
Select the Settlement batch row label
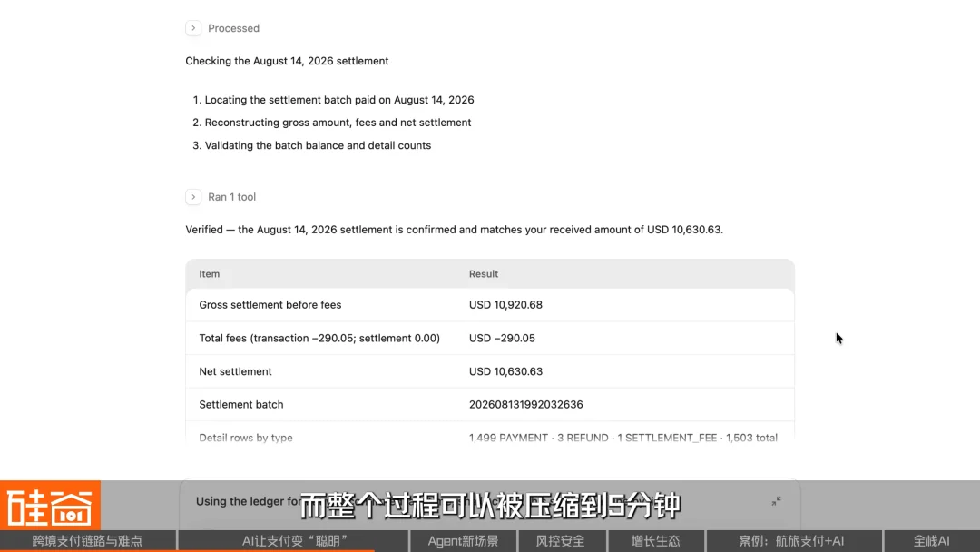point(241,404)
